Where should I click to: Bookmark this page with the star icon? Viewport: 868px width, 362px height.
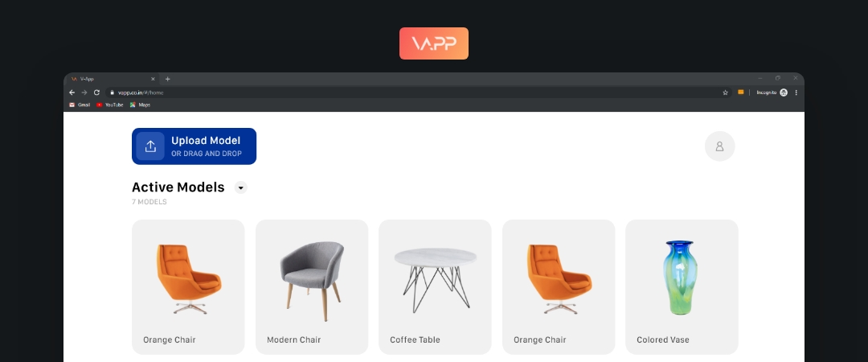pos(725,93)
